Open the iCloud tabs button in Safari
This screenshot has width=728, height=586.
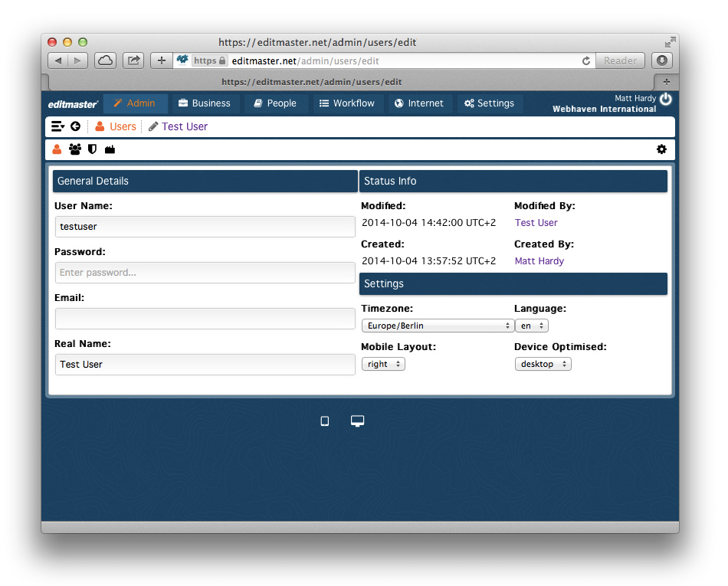(x=105, y=61)
